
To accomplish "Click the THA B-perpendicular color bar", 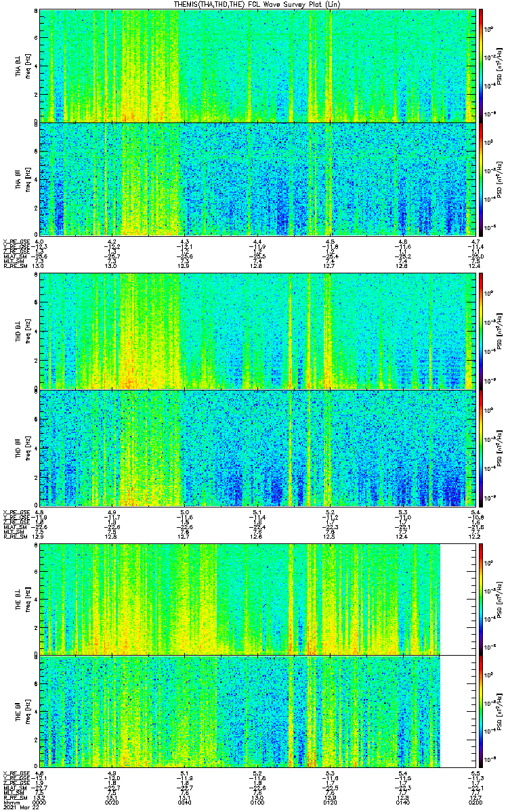I will click(x=481, y=66).
